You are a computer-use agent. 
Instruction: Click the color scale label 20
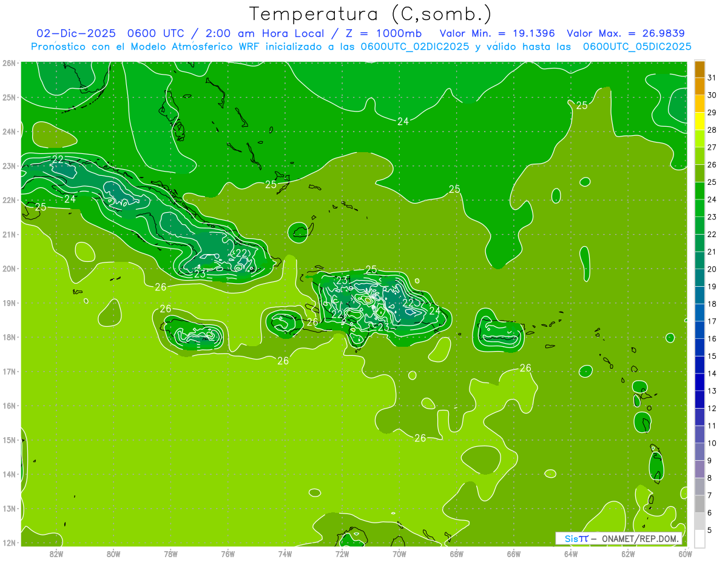coord(712,270)
